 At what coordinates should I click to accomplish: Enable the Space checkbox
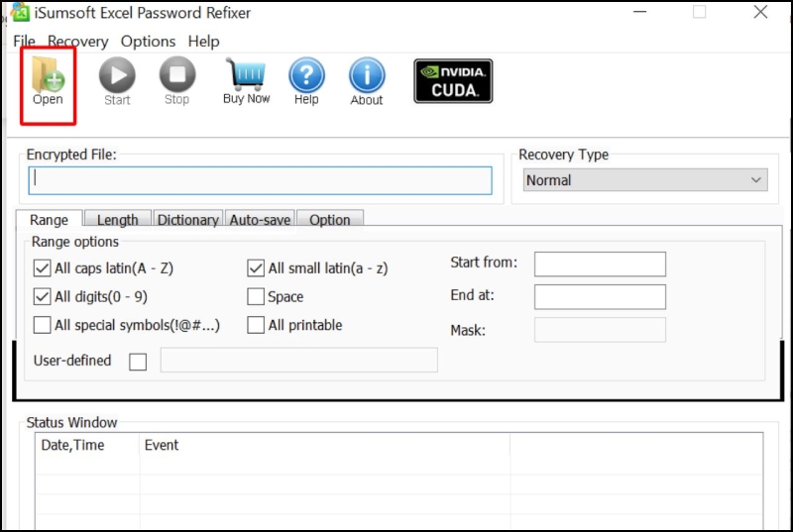[256, 296]
